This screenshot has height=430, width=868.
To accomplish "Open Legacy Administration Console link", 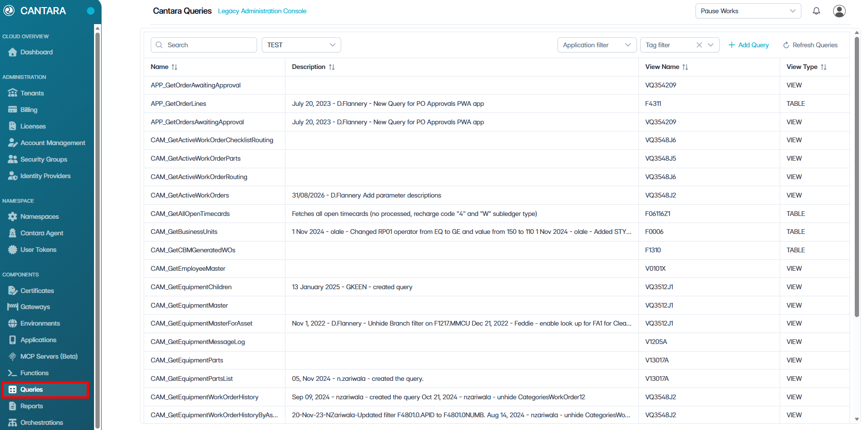I will click(262, 11).
